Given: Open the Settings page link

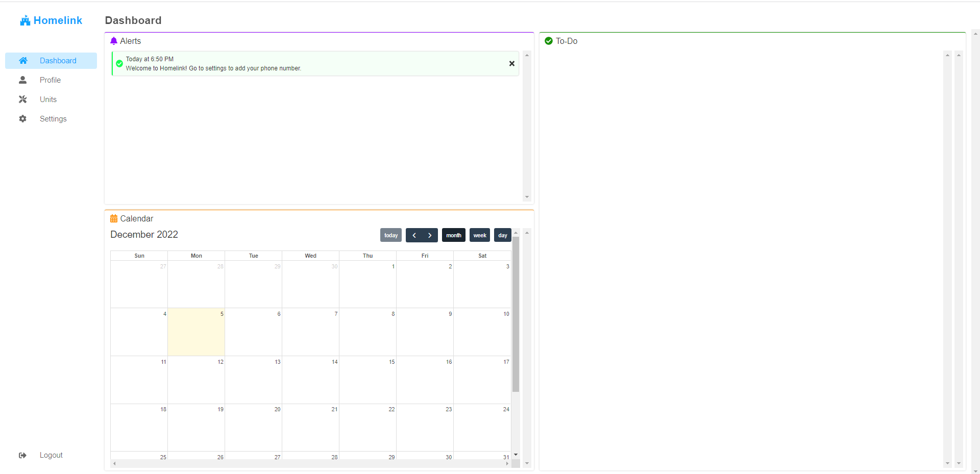Looking at the screenshot, I should [53, 119].
